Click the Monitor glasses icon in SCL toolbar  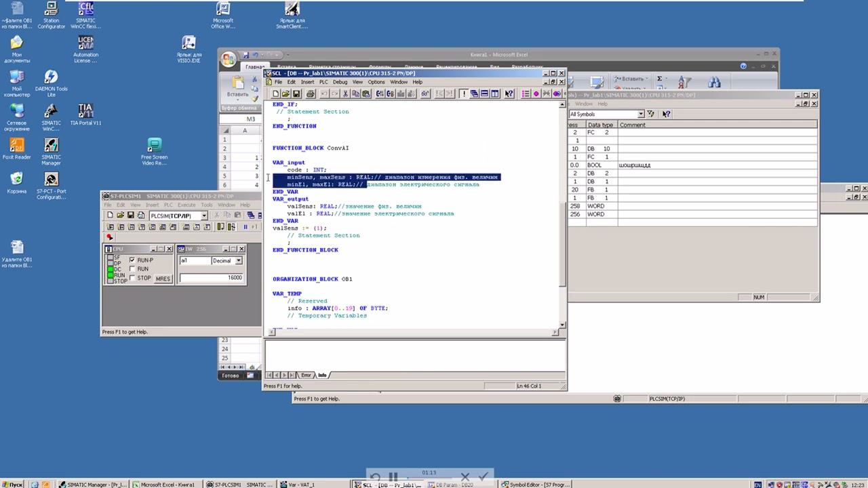coord(426,94)
